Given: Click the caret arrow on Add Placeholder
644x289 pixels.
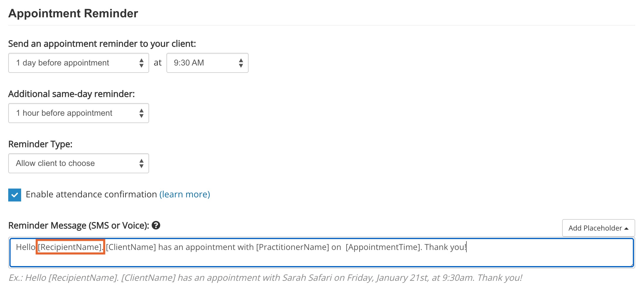Looking at the screenshot, I should pos(626,228).
